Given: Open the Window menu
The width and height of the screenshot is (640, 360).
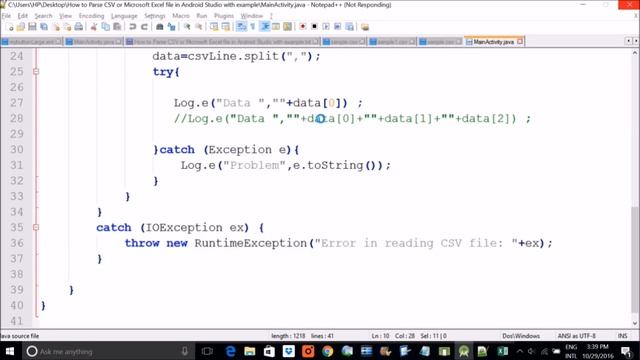Looking at the screenshot, I should click(251, 16).
